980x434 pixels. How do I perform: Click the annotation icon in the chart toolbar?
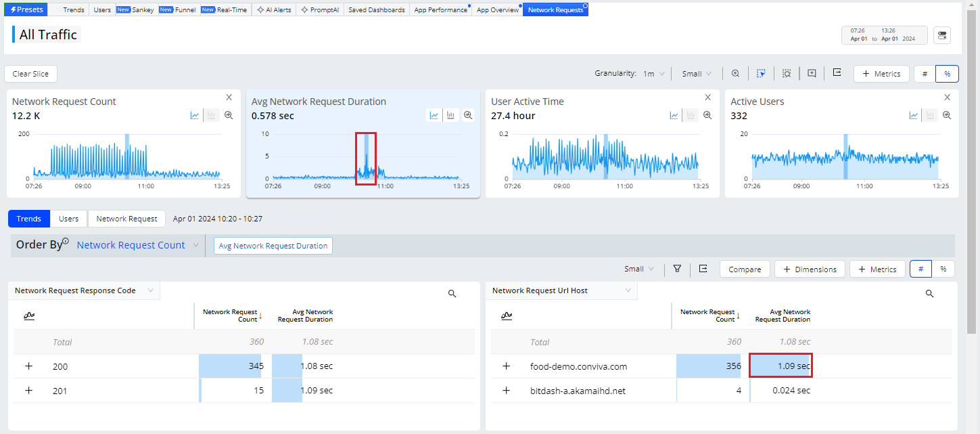click(812, 73)
